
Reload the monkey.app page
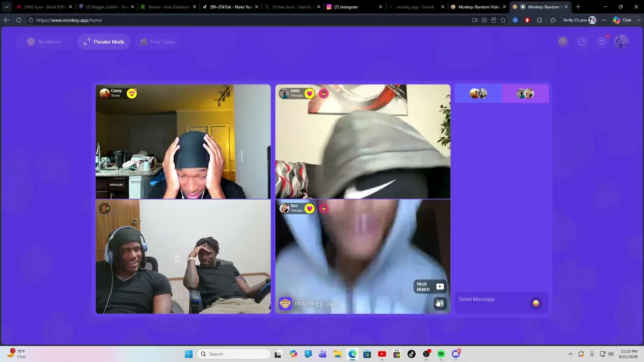point(19,20)
